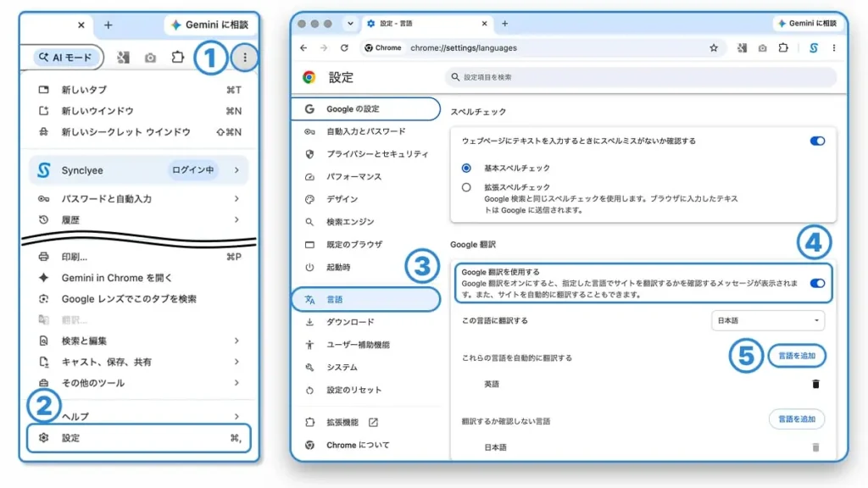Open the three-dot menu in settings window
The width and height of the screenshot is (868, 488).
834,48
